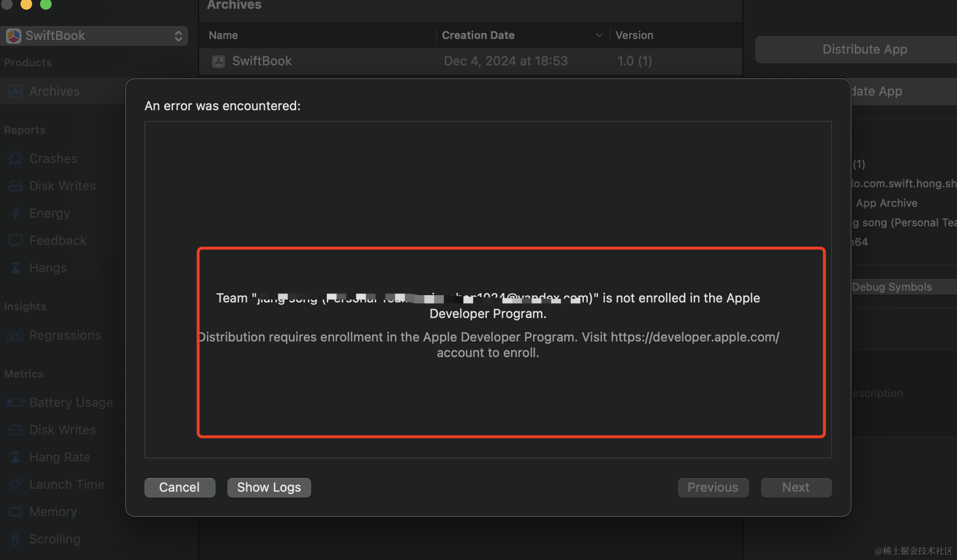
Task: Select the Hangs hourglass icon
Action: click(x=16, y=268)
